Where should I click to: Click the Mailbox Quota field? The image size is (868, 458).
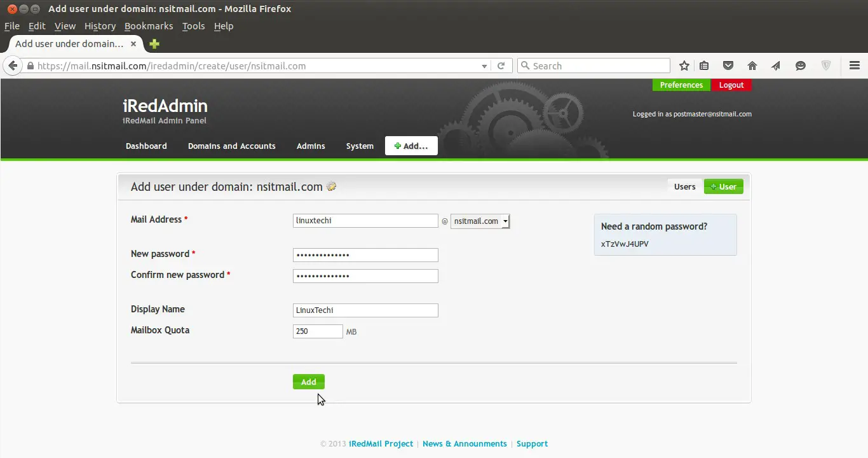coord(318,331)
